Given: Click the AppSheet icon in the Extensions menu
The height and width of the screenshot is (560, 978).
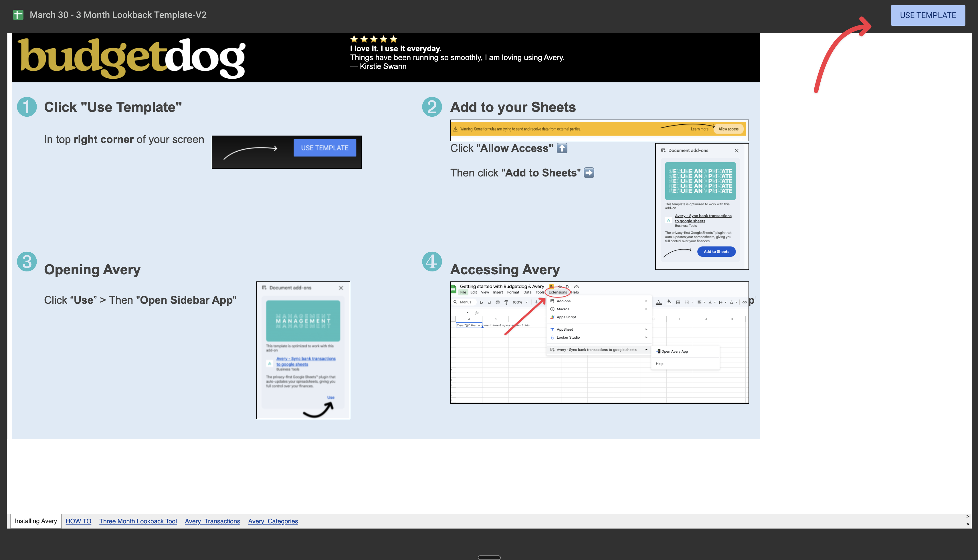Looking at the screenshot, I should 552,329.
